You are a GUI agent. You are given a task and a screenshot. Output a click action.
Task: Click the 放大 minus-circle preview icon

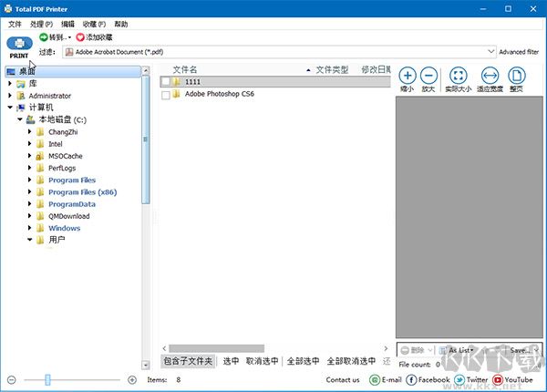pyautogui.click(x=428, y=76)
